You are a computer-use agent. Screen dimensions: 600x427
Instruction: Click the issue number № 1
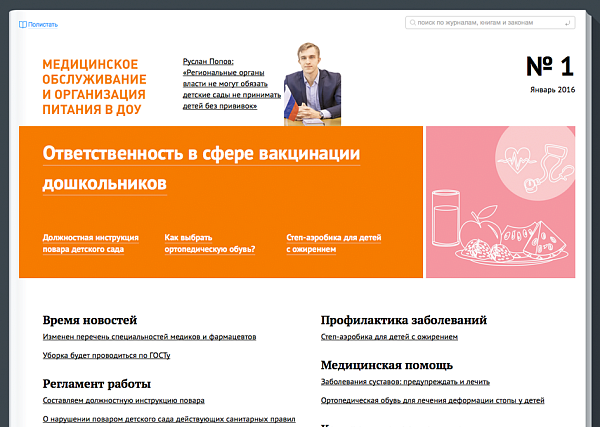[x=549, y=66]
